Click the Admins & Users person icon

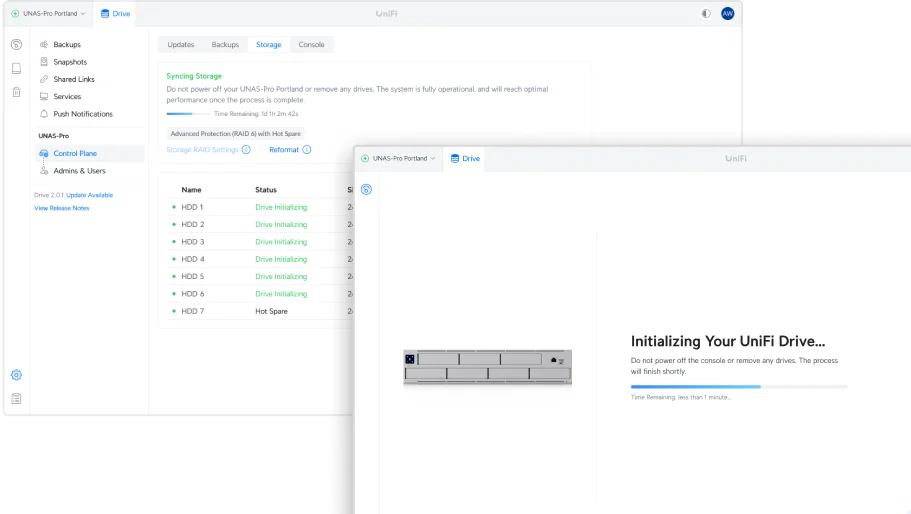point(44,171)
